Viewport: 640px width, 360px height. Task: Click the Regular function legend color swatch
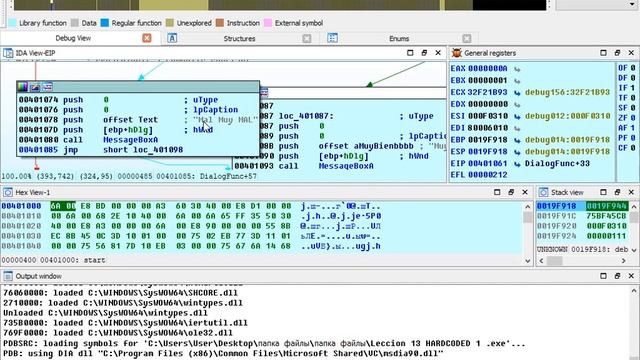pos(105,23)
